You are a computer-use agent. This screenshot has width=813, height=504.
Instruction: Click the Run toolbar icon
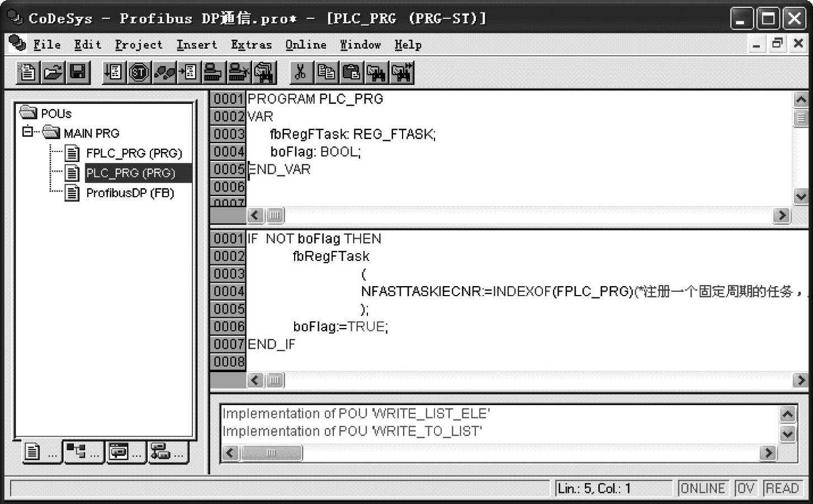(x=114, y=72)
